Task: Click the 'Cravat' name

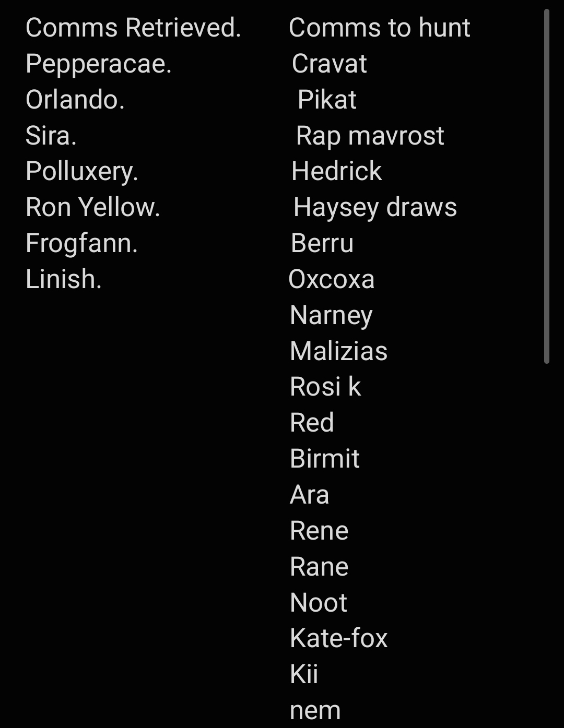Action: 329,64
